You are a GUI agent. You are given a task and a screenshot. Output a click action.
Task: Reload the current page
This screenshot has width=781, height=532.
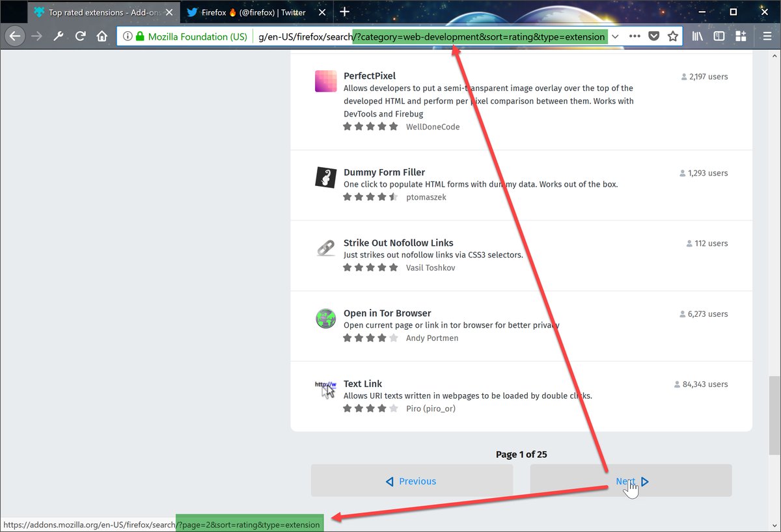pos(80,36)
